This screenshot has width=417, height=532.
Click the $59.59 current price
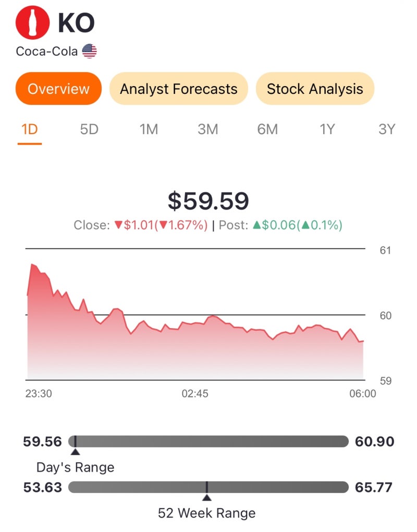pos(208,201)
